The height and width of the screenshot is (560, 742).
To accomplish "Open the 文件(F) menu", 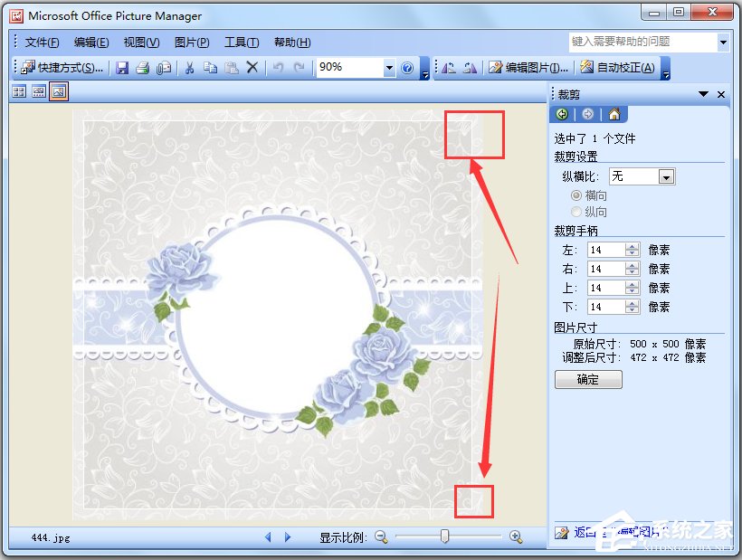I will tap(42, 43).
